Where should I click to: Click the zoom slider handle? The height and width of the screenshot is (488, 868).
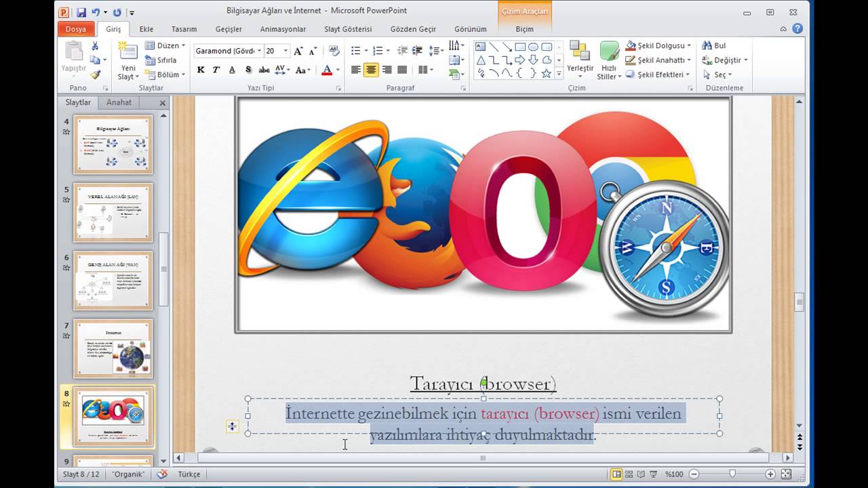pyautogui.click(x=732, y=474)
